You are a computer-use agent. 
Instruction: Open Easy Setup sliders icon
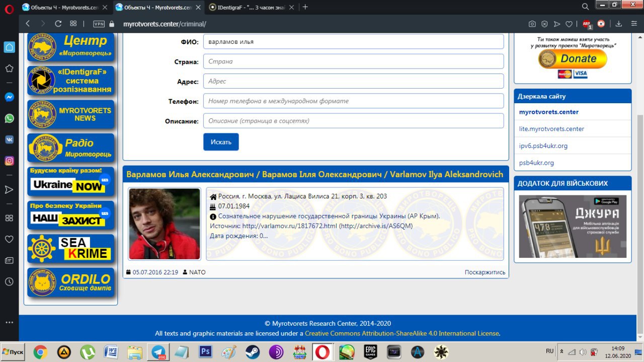(633, 24)
